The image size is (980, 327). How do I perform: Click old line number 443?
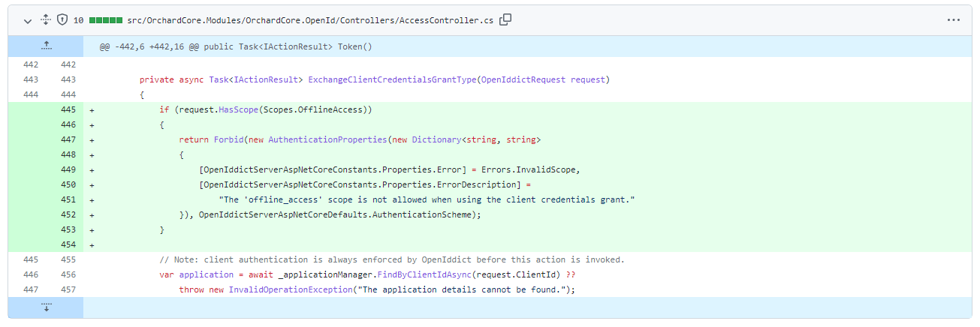(x=31, y=79)
